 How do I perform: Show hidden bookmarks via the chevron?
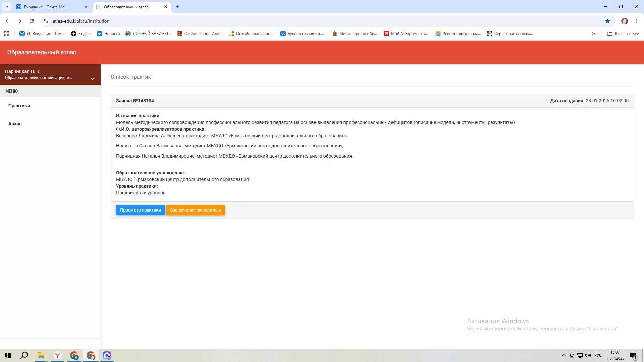tap(593, 34)
